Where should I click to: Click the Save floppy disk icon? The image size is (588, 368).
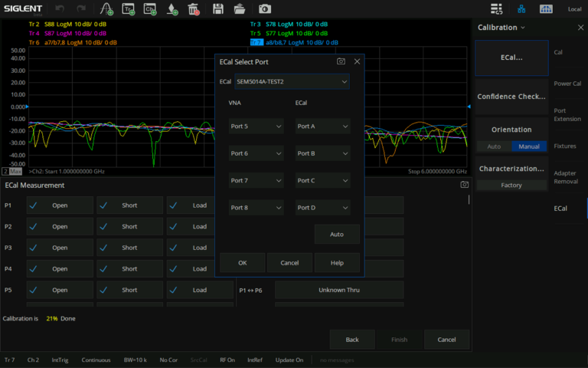pyautogui.click(x=218, y=9)
